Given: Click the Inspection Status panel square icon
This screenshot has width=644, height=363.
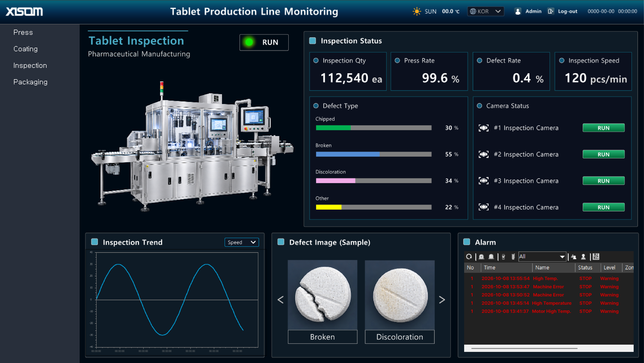Looking at the screenshot, I should coord(312,41).
